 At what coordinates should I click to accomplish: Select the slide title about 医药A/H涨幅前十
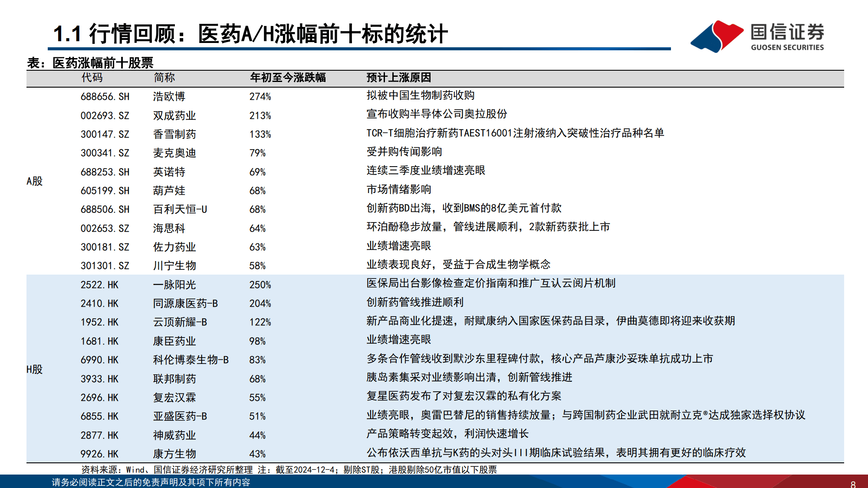tap(250, 34)
